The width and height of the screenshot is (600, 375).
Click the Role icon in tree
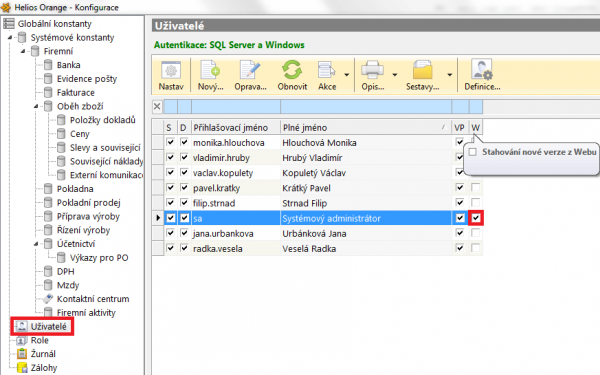pyautogui.click(x=21, y=340)
